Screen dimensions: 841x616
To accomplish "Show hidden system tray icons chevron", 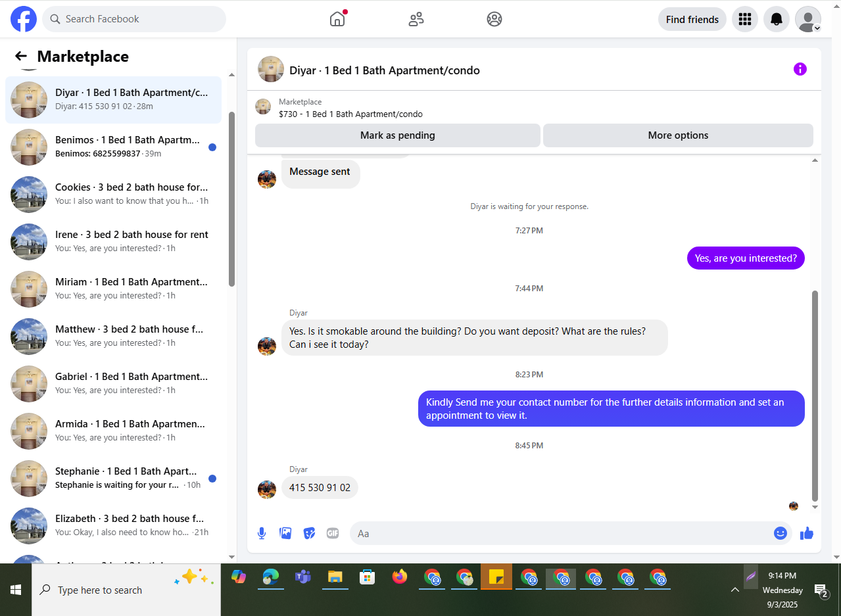I will 735,590.
